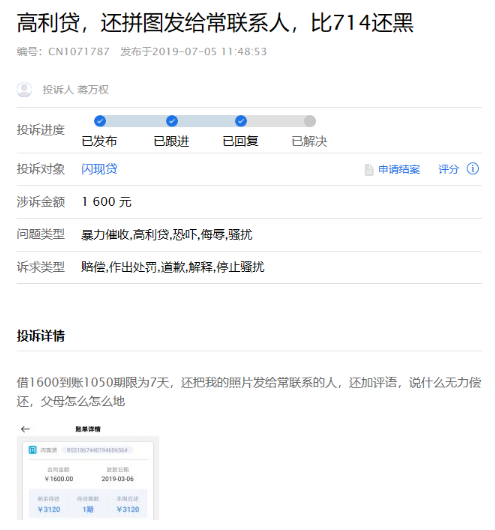The height and width of the screenshot is (530, 495).
Task: Click the 1 600 元 amount value
Action: (107, 202)
